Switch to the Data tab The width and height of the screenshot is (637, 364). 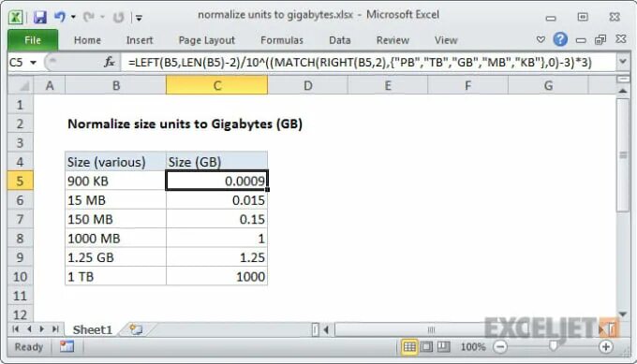pyautogui.click(x=340, y=40)
